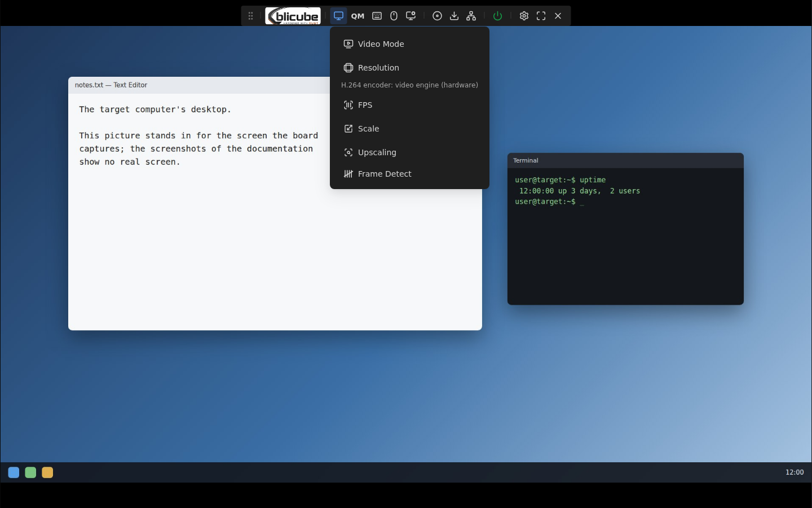Click the line 'show no real screen.'
The image size is (812, 508).
130,162
